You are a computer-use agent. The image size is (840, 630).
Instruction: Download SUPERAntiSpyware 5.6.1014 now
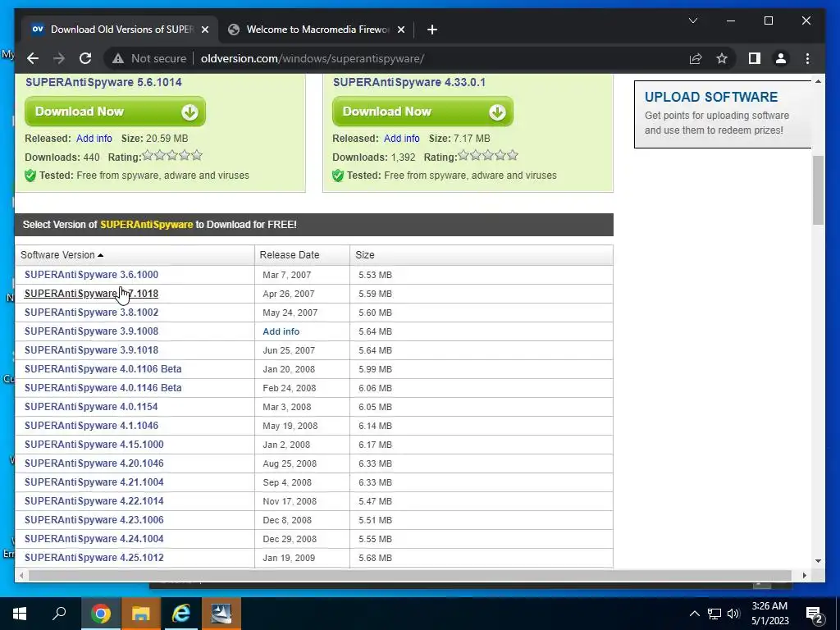[x=115, y=112]
